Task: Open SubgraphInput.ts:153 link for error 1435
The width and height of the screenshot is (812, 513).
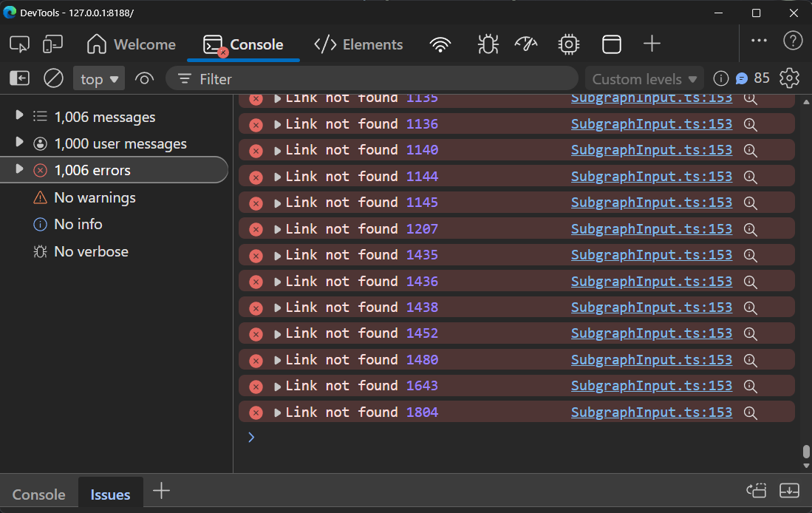Action: 651,255
